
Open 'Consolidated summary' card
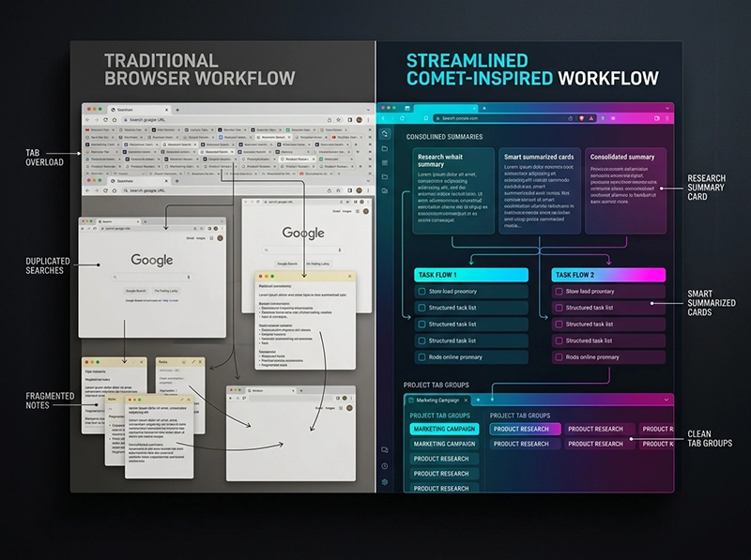coord(625,190)
